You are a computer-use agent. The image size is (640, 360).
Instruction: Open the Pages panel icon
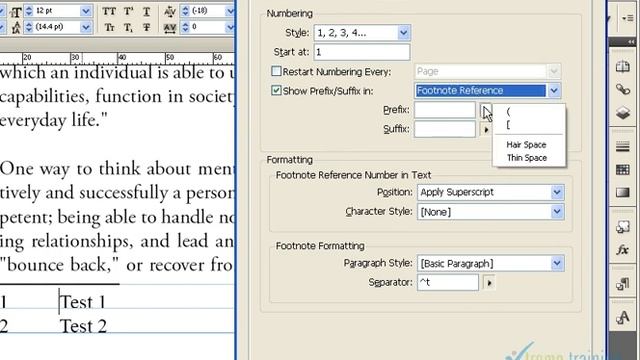622,67
